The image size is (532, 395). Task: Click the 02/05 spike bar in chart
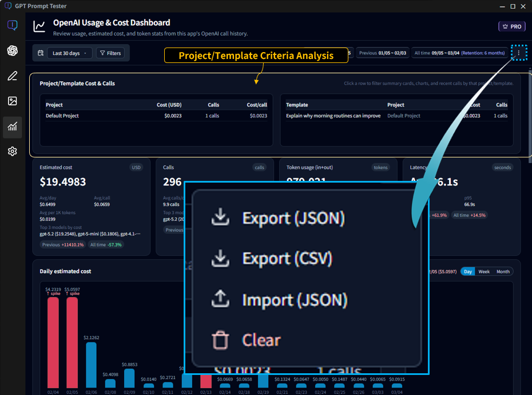[72, 342]
